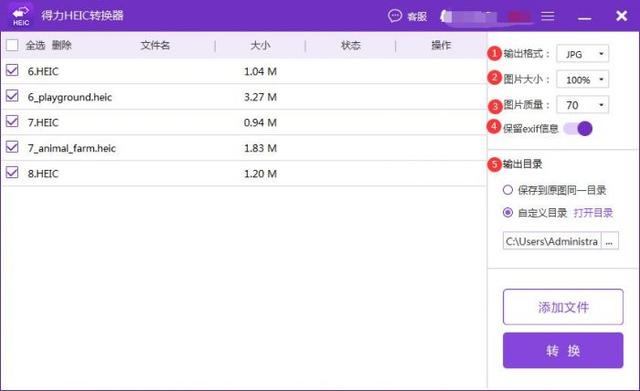Select the 7_animal_farm.heic file name
Viewport: 640px width, 391px height.
pos(72,148)
